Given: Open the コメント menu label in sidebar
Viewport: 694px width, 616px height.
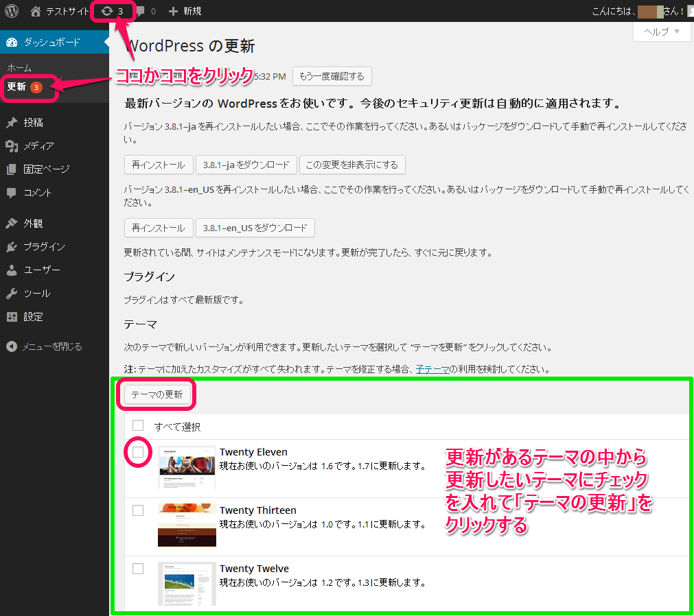Looking at the screenshot, I should [38, 193].
